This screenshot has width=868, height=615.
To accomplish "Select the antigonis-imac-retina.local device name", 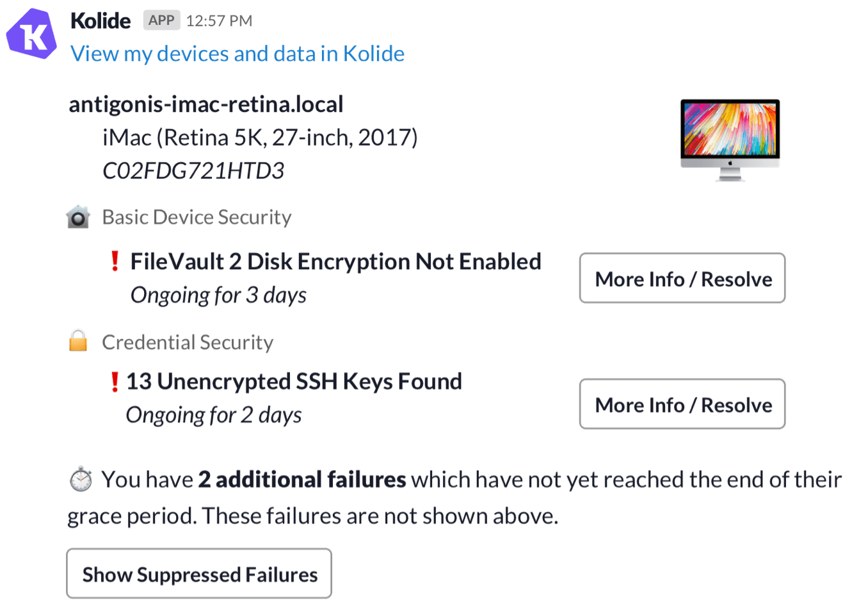I will coord(206,104).
